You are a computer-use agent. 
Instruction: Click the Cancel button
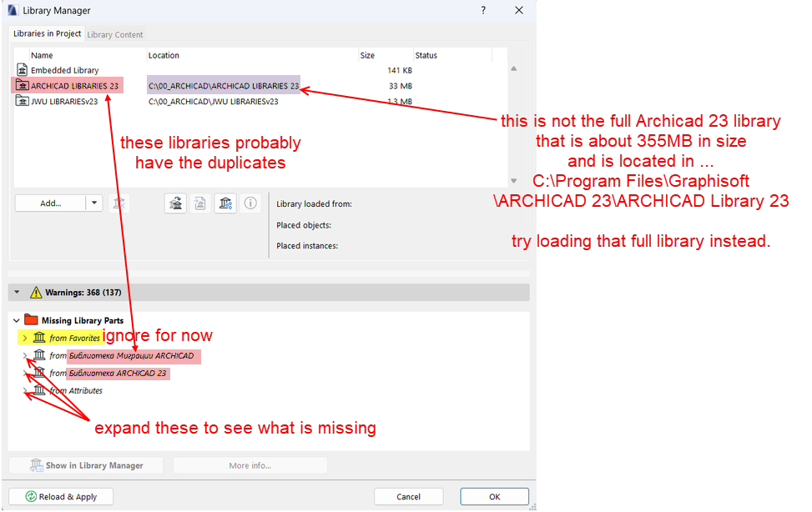(x=409, y=496)
